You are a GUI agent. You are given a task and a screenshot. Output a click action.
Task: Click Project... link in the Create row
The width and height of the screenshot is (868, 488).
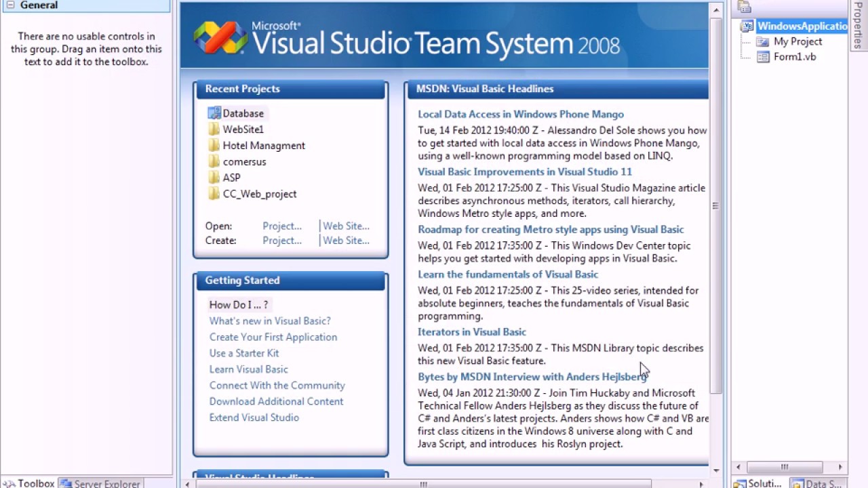282,241
